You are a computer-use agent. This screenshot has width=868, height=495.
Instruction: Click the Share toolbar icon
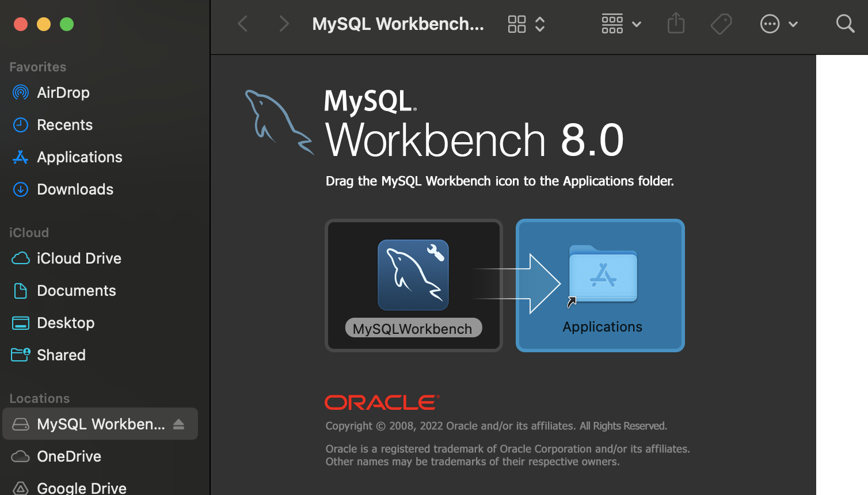(676, 23)
